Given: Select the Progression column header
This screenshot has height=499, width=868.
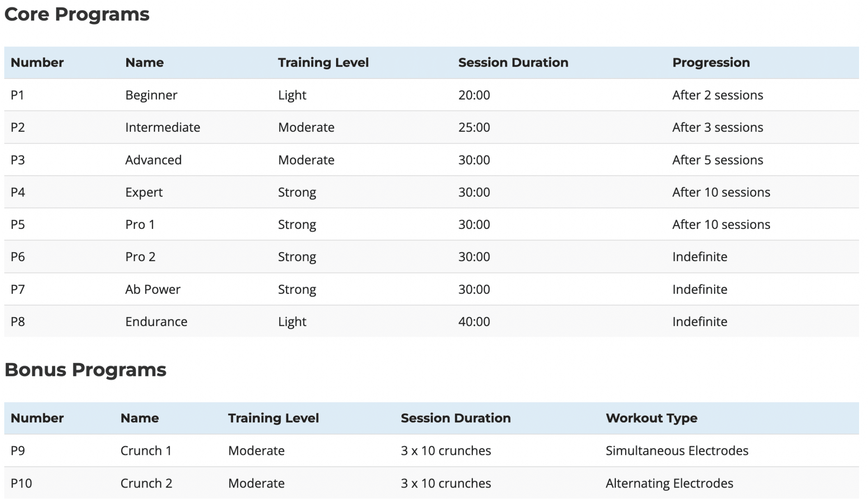Looking at the screenshot, I should click(711, 63).
